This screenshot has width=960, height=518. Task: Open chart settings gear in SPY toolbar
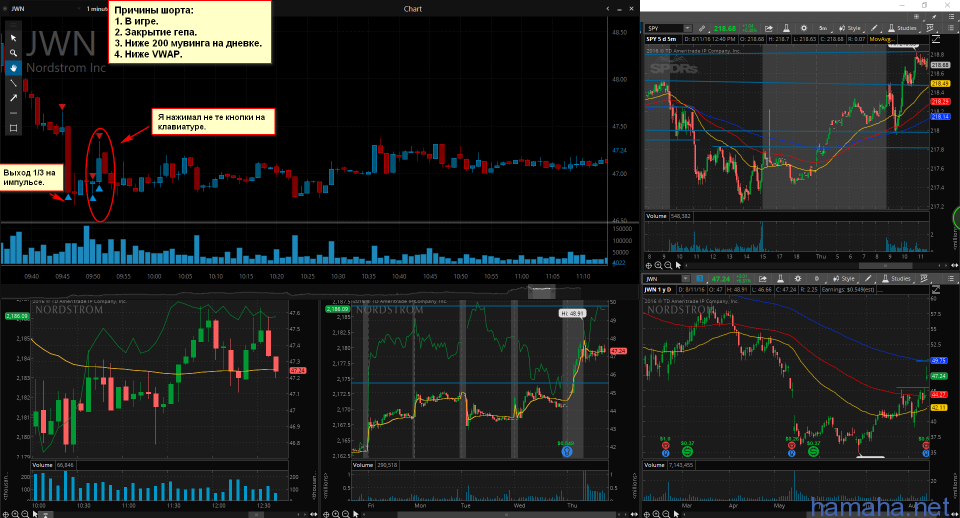click(x=804, y=28)
